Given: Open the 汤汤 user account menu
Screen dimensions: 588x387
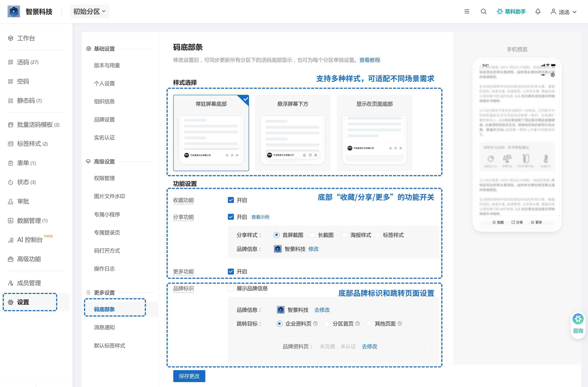Looking at the screenshot, I should (564, 12).
